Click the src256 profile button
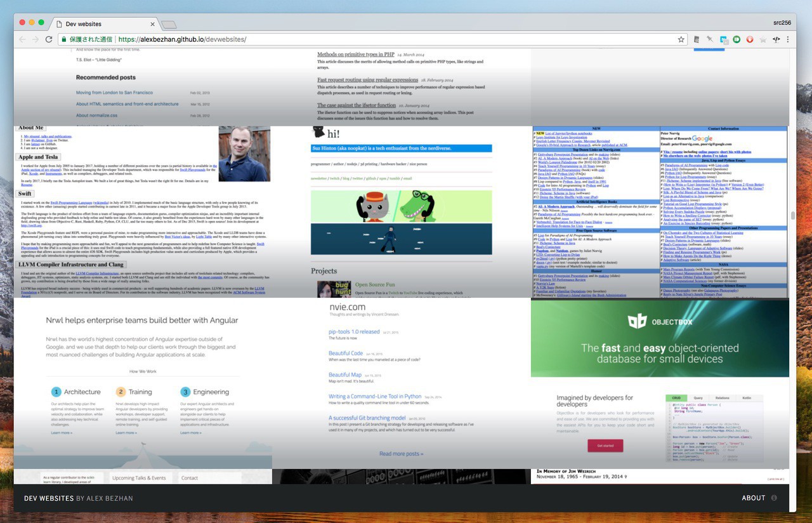Image resolution: width=812 pixels, height=523 pixels. [x=782, y=23]
